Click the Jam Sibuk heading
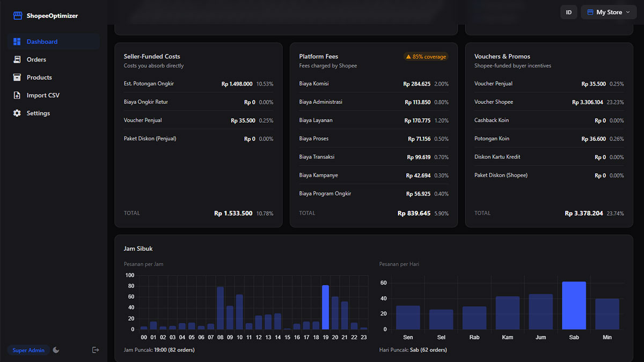Viewport: 644px width, 362px height. [x=138, y=249]
